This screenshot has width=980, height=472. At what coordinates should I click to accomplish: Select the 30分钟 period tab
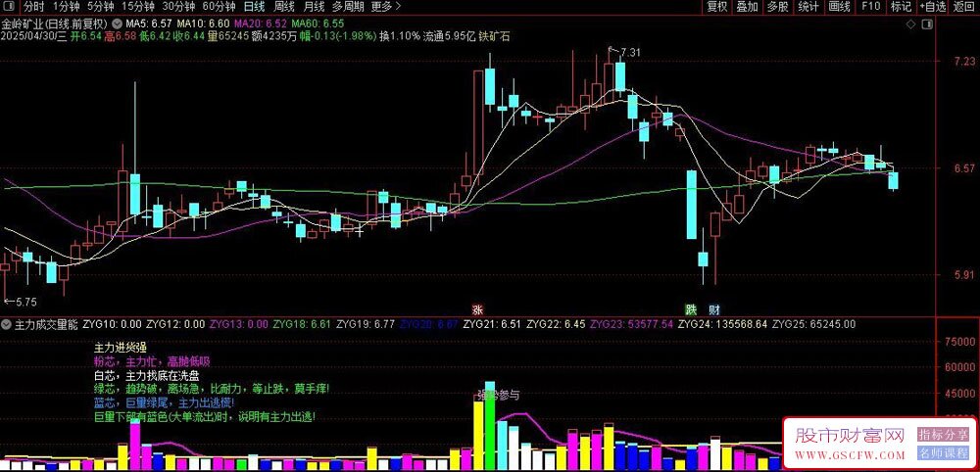coord(178,8)
